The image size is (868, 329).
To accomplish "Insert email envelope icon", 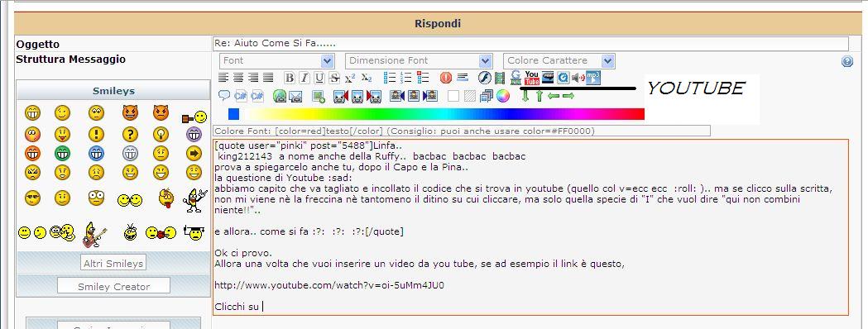I will (x=295, y=96).
